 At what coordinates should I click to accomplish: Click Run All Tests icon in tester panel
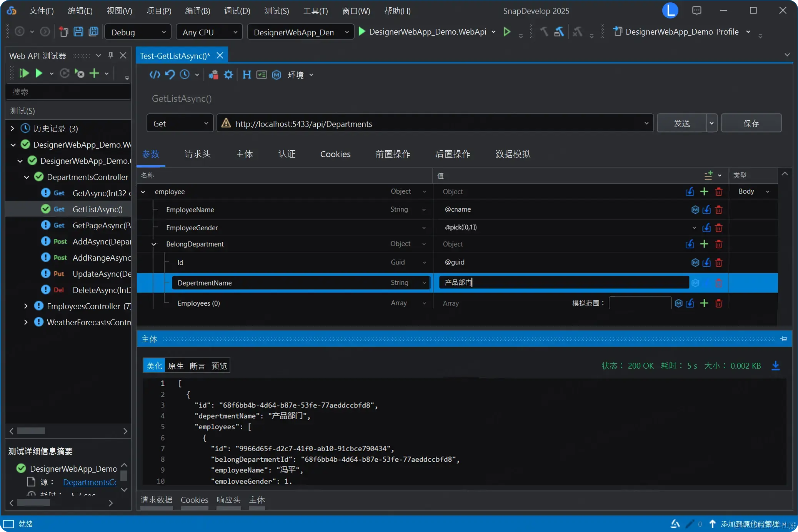pos(24,73)
